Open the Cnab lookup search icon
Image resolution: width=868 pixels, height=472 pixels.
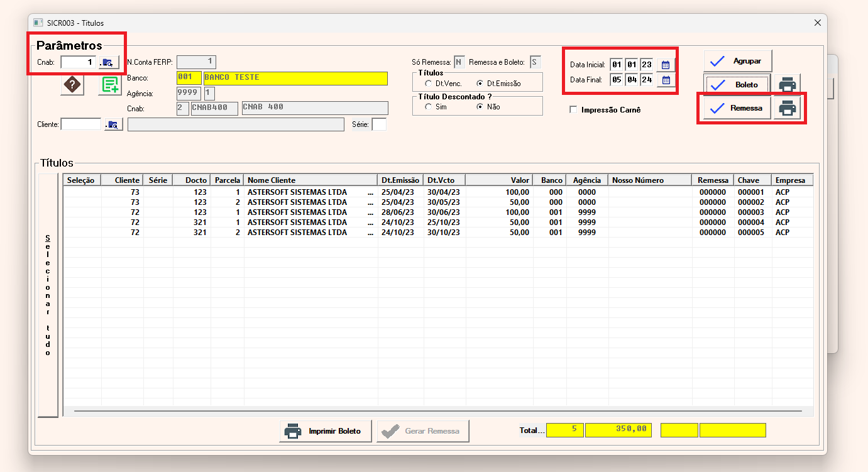tap(109, 62)
